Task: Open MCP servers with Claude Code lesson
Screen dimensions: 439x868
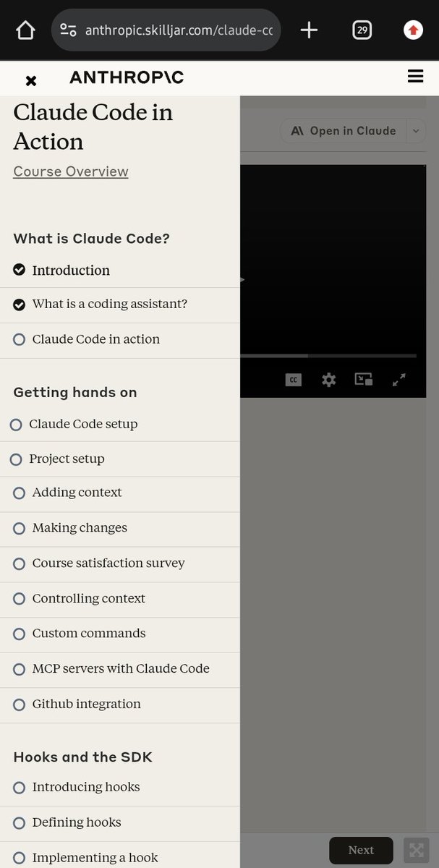Action: click(120, 669)
